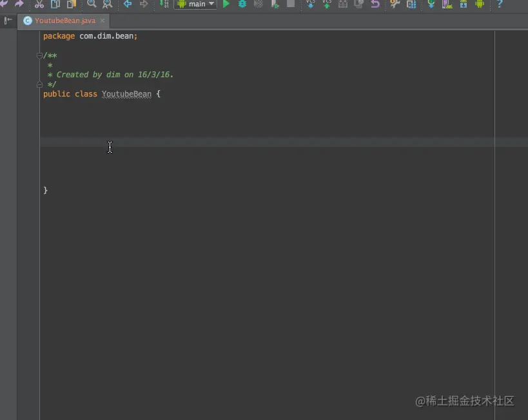
Task: Close the YoutubeBean.java tab
Action: click(103, 20)
